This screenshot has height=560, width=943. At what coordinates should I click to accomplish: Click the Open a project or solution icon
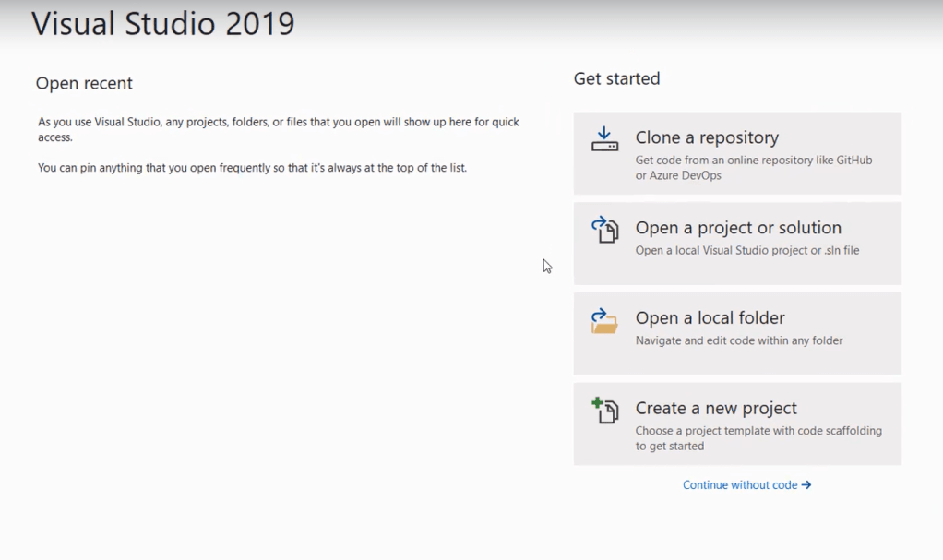pos(604,230)
